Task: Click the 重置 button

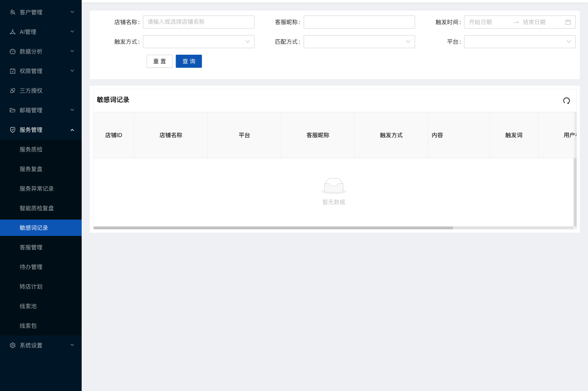Action: pyautogui.click(x=160, y=61)
